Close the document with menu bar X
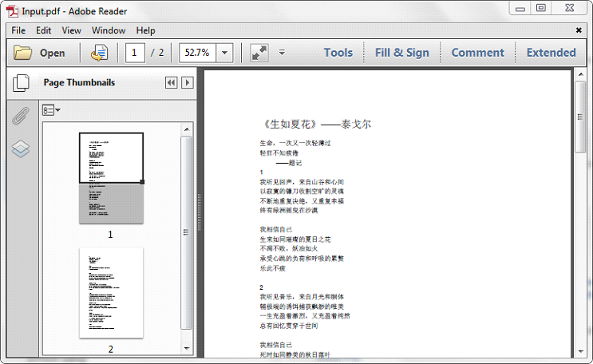Image resolution: width=593 pixels, height=364 pixels. point(579,30)
